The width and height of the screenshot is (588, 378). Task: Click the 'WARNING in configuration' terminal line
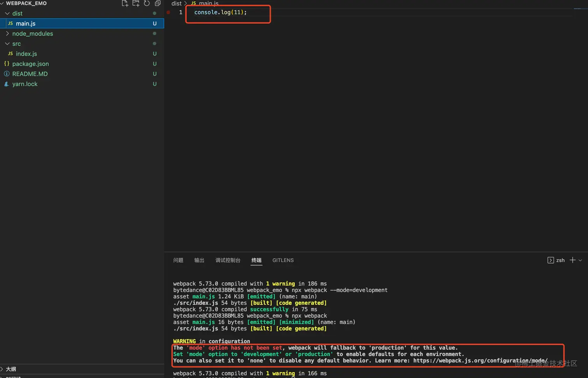212,341
